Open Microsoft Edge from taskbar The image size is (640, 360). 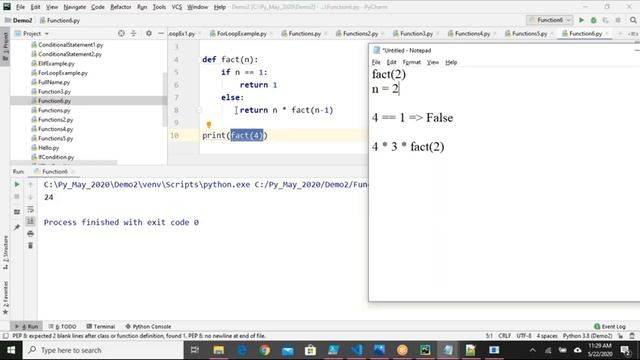[242, 350]
